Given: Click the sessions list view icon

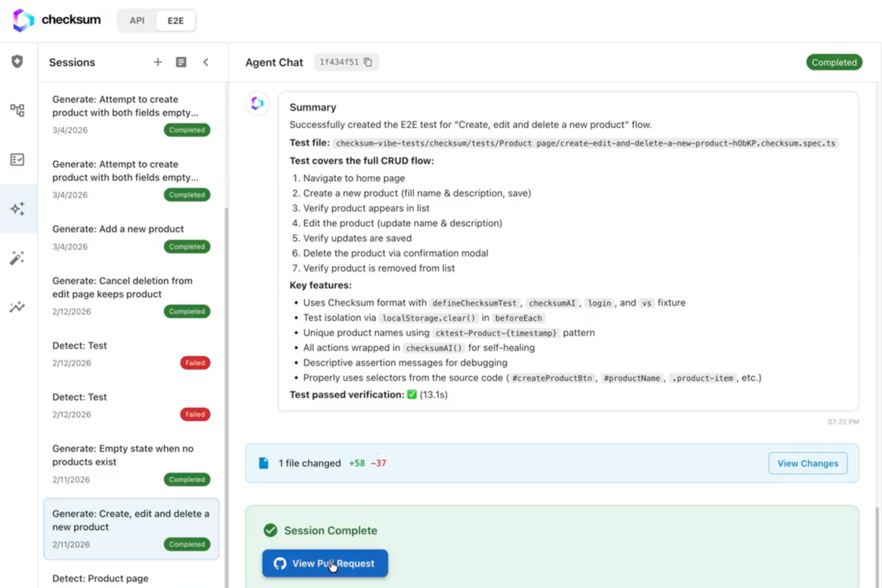Looking at the screenshot, I should pos(181,62).
